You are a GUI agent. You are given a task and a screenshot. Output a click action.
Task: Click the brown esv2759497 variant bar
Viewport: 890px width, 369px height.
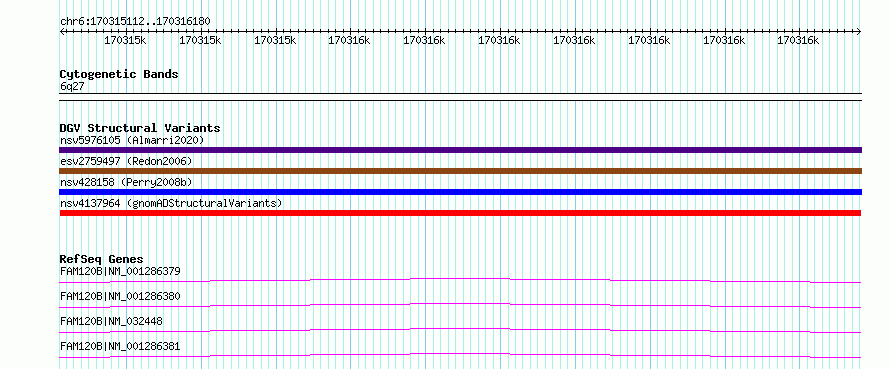[x=460, y=171]
